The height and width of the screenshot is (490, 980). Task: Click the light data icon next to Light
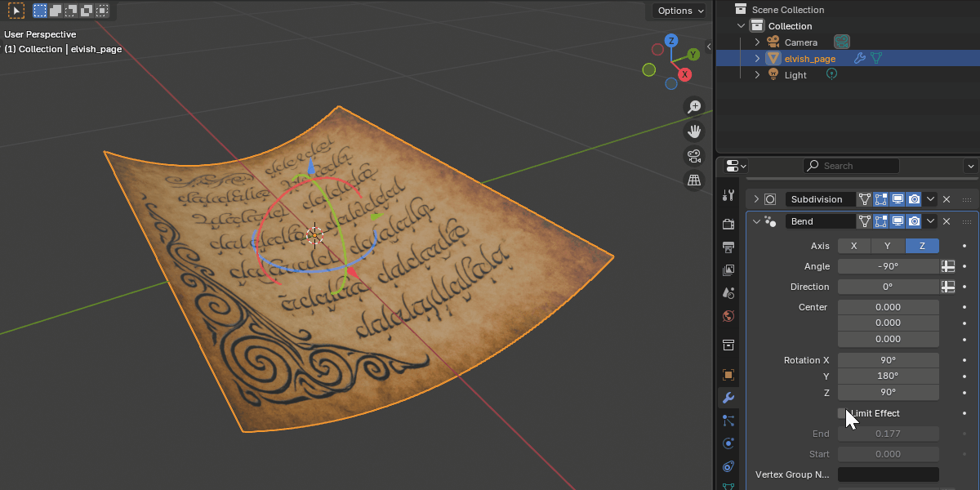point(832,74)
